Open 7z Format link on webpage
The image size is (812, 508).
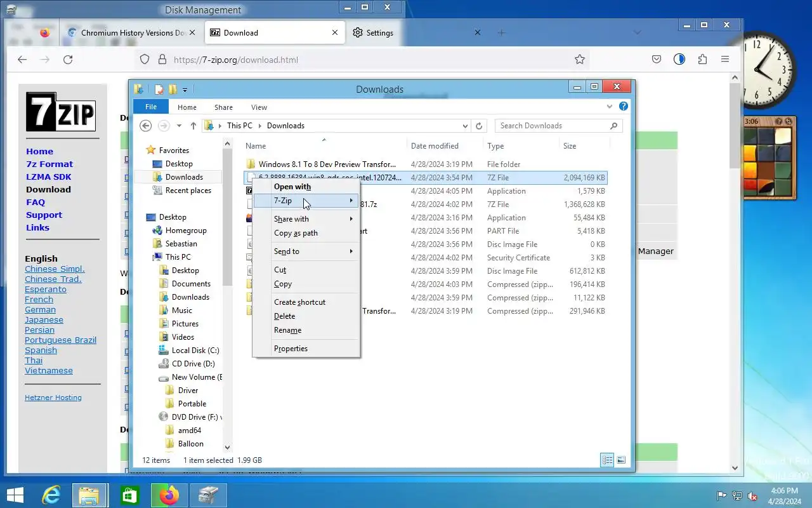49,164
